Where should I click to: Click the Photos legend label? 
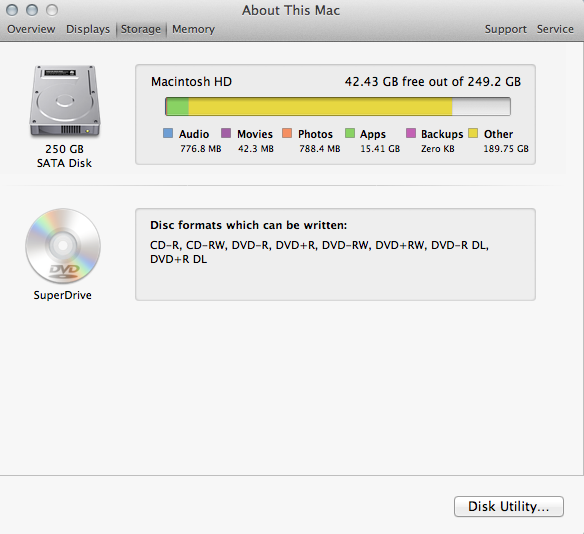(x=315, y=134)
